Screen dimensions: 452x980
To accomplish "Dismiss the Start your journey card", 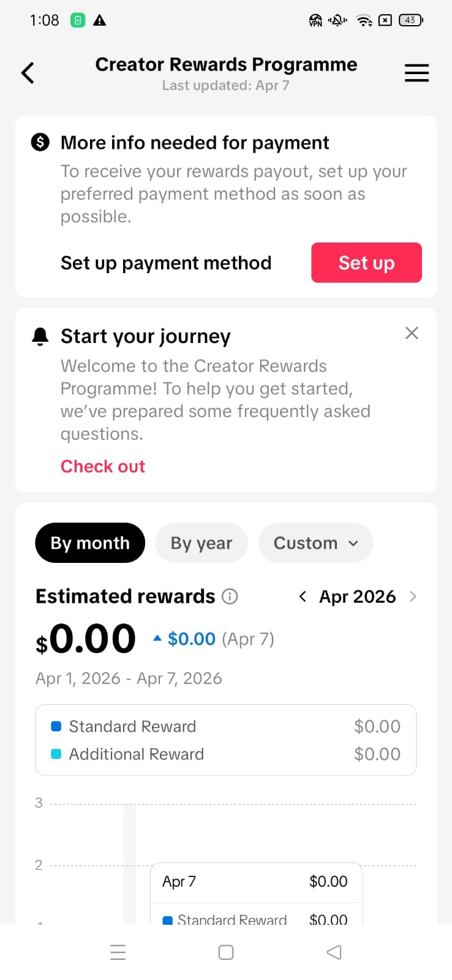I will [x=412, y=333].
